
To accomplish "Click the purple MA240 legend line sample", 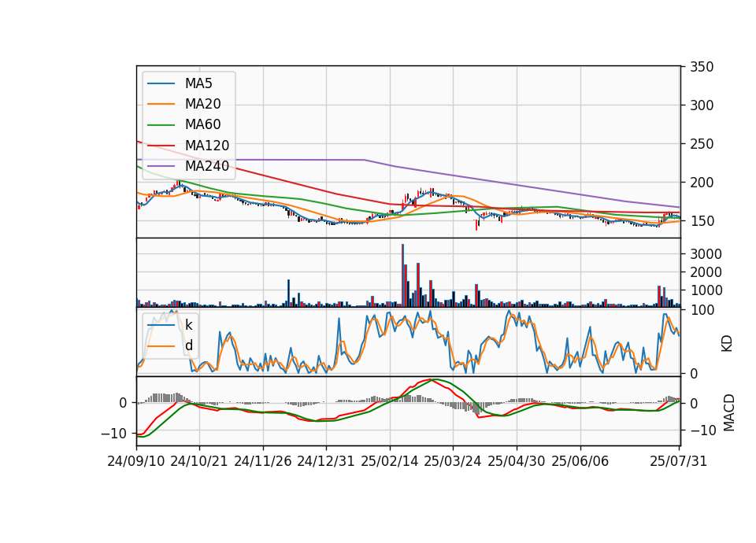I will tap(161, 166).
